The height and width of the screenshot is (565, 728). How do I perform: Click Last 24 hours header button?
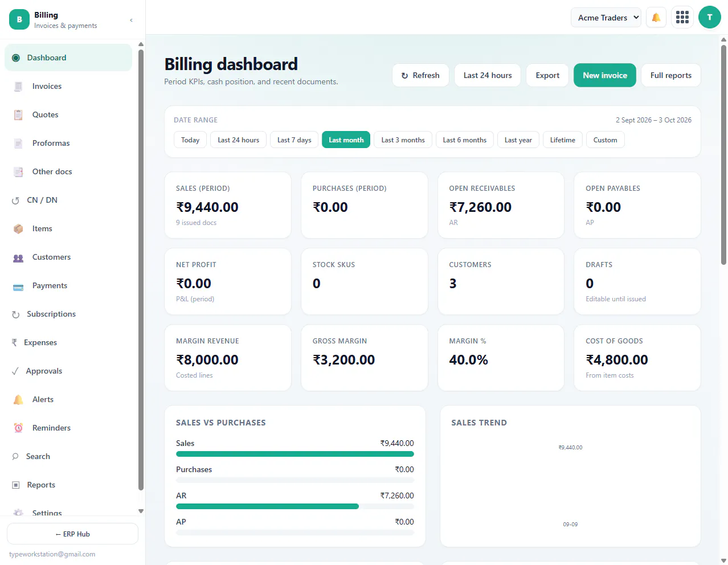point(488,75)
